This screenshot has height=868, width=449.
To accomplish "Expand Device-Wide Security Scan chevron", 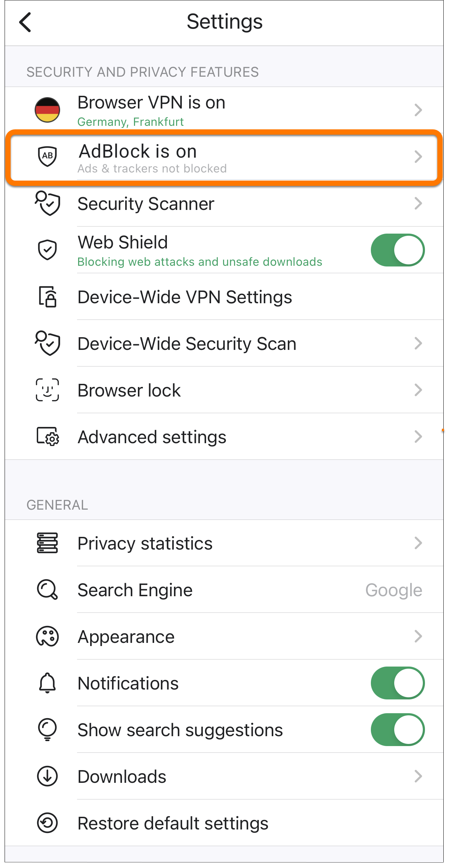I will point(418,343).
